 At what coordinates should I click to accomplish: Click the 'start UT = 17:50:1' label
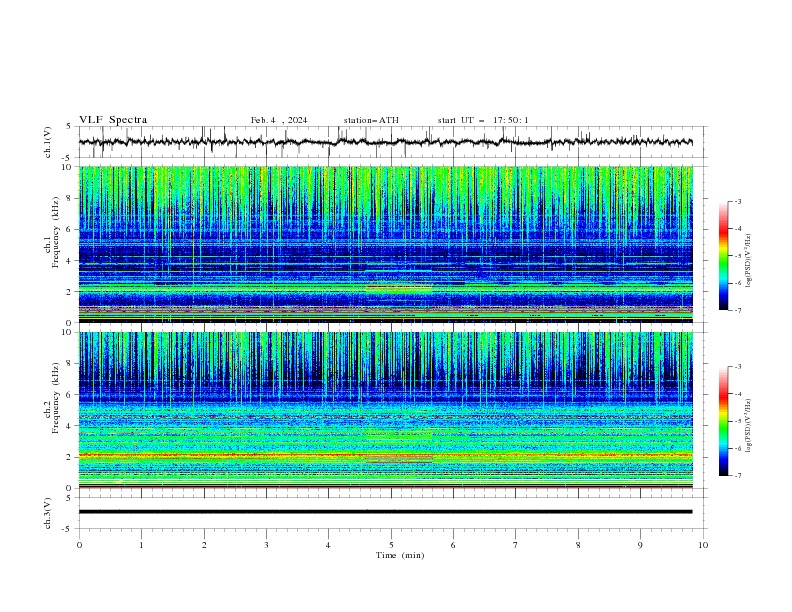pyautogui.click(x=483, y=120)
